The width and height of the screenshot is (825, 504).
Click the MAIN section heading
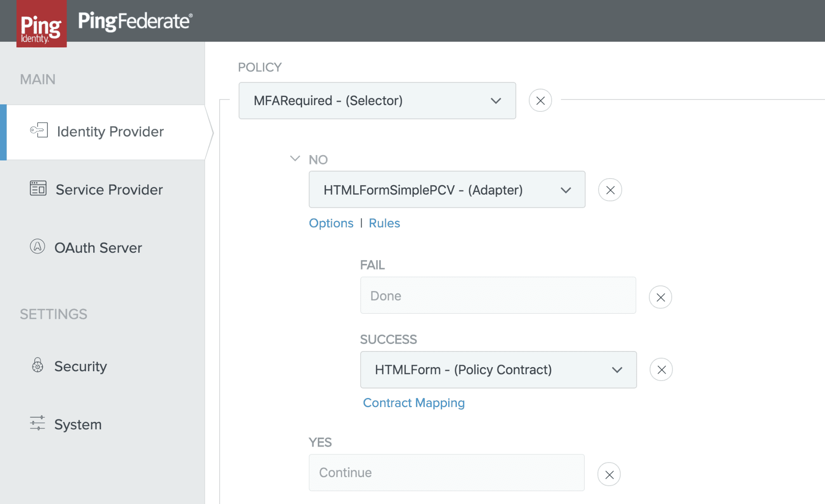(x=38, y=79)
